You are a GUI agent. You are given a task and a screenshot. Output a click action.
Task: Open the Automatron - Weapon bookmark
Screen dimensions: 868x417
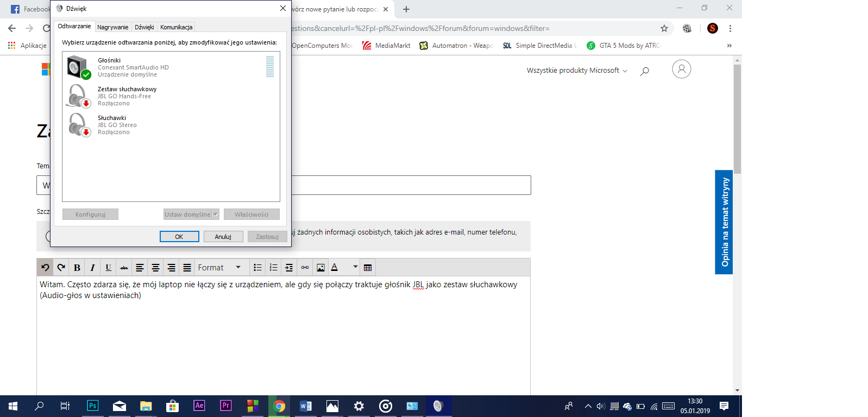pyautogui.click(x=456, y=46)
